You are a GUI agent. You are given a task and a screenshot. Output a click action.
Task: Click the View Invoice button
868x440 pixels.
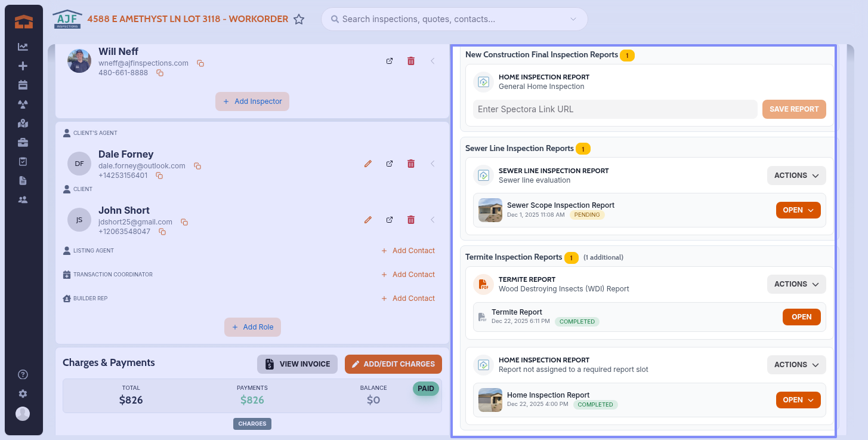(x=297, y=364)
